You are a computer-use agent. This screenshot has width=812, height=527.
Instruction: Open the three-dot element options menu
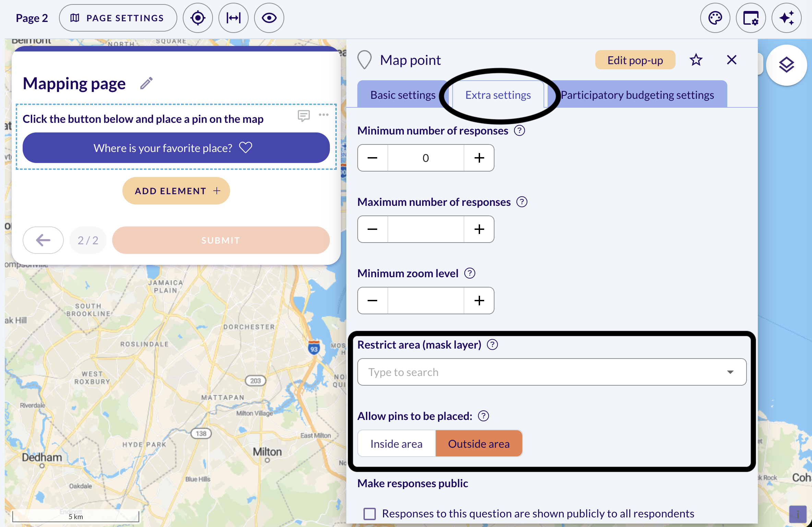323,115
